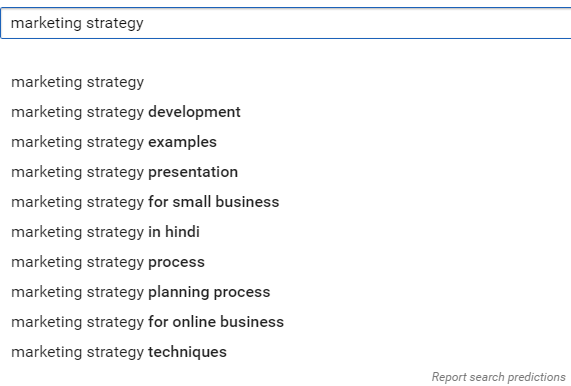The height and width of the screenshot is (386, 571).
Task: Click the bold word 'examples' in the list
Action: tap(182, 142)
